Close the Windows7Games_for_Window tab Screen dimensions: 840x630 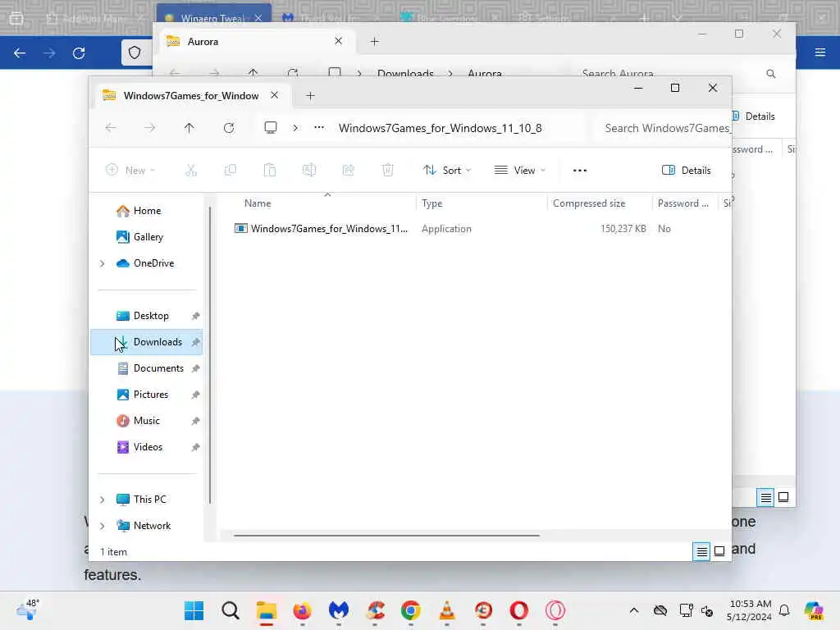pyautogui.click(x=274, y=95)
